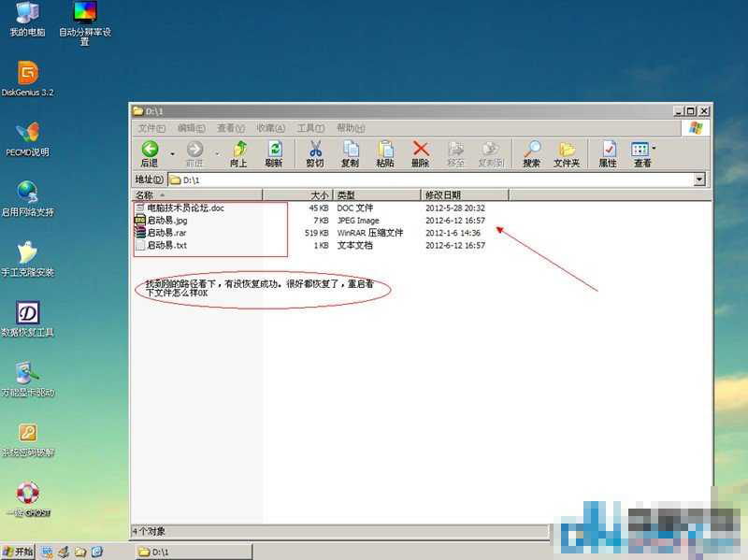Click 手工克隆安装 ghost desktop icon
748x560 pixels.
point(28,259)
